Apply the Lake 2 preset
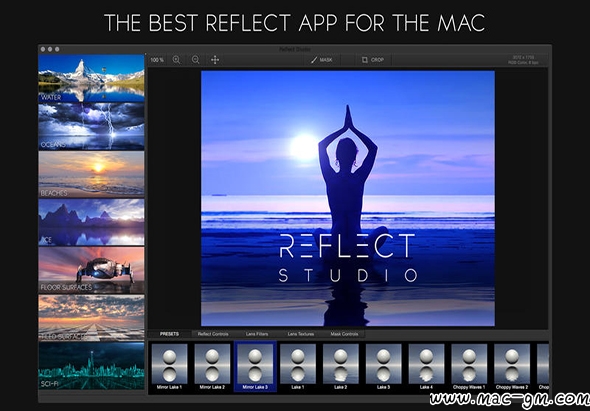 pos(341,367)
